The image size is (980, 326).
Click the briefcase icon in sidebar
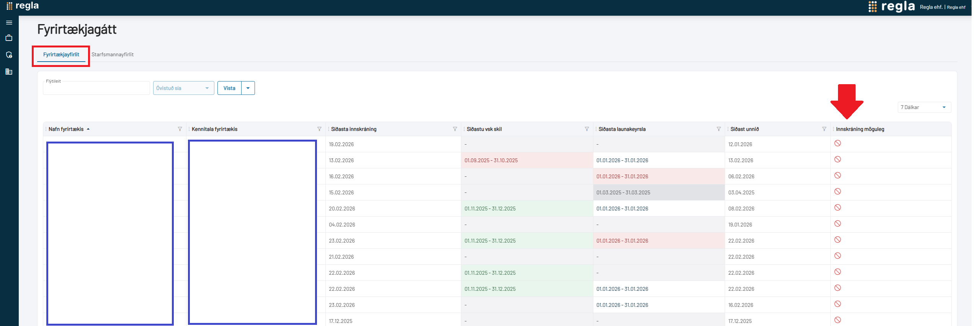(9, 38)
